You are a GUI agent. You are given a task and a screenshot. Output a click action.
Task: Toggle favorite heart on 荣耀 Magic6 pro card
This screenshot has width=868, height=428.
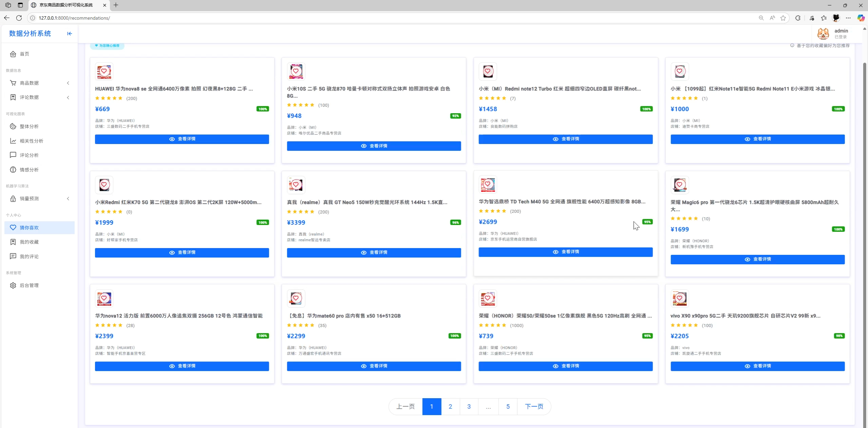pos(679,185)
